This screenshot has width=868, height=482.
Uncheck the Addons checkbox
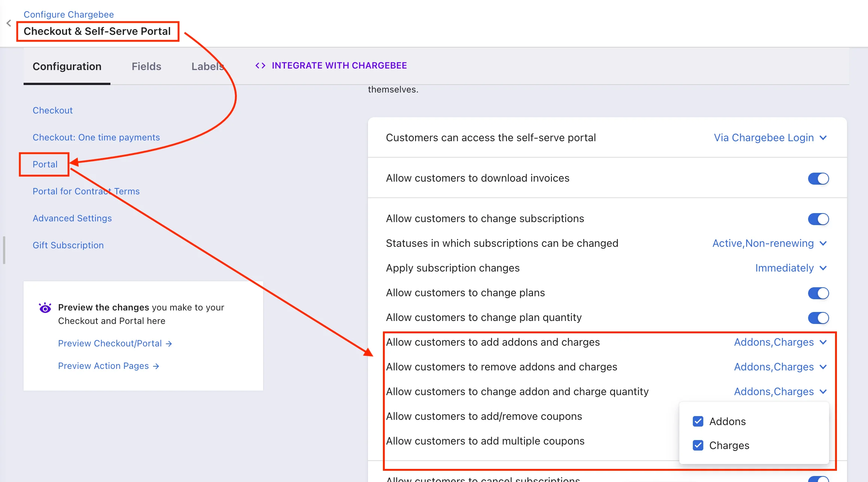pyautogui.click(x=698, y=421)
